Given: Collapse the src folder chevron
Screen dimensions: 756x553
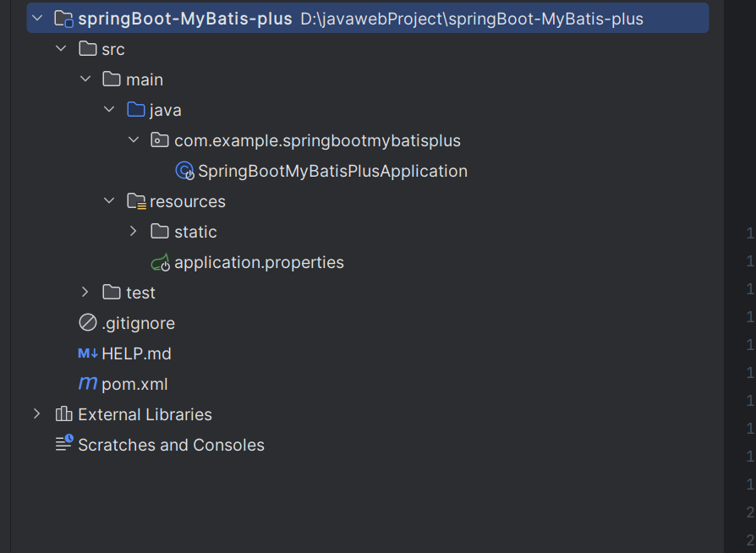Looking at the screenshot, I should coord(61,49).
